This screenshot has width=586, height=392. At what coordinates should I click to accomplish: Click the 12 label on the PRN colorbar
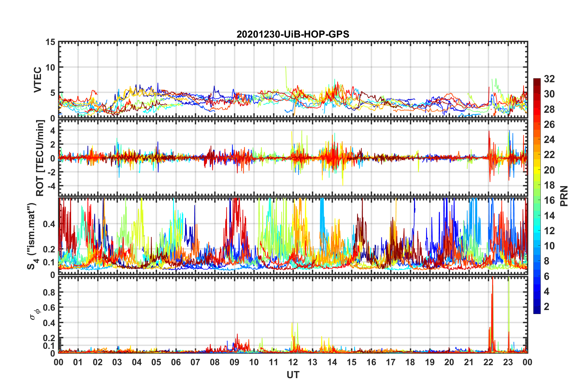(549, 231)
